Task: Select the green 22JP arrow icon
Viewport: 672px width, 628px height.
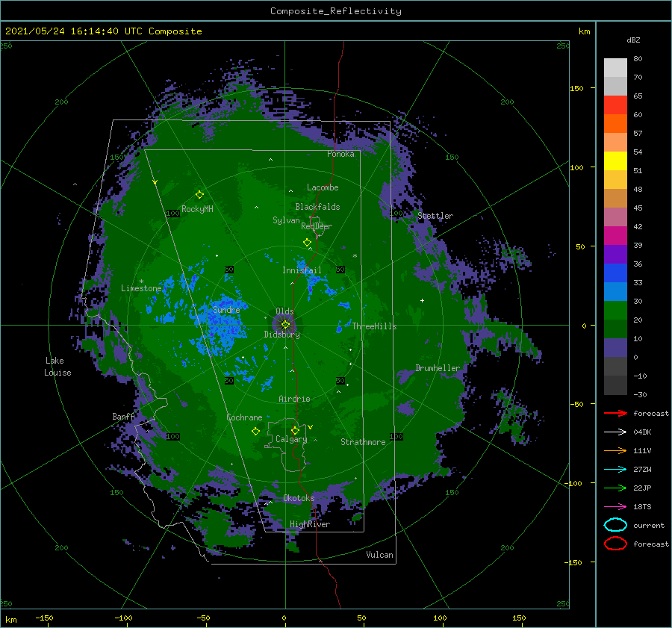Action: coord(615,488)
